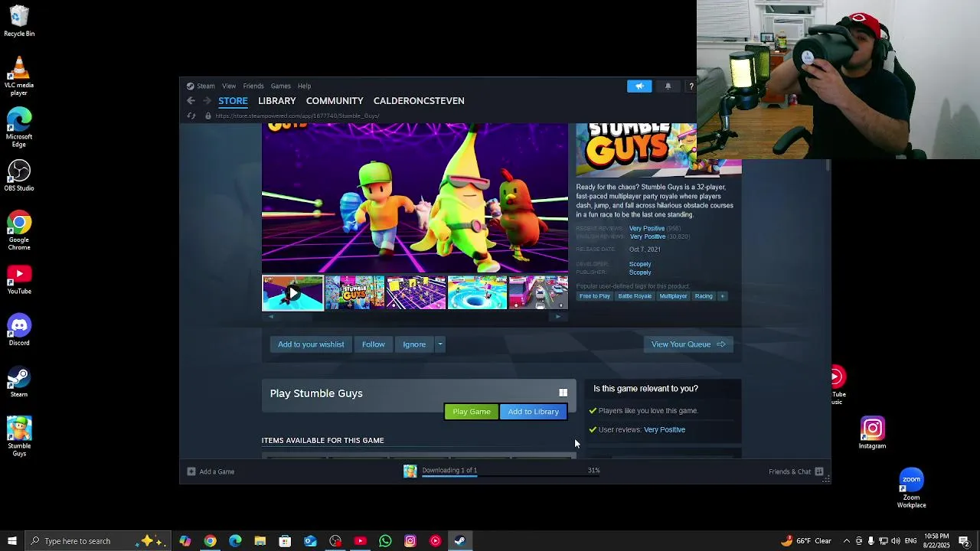
Task: Select the Stumble Guys logo thumbnail
Action: 354,293
